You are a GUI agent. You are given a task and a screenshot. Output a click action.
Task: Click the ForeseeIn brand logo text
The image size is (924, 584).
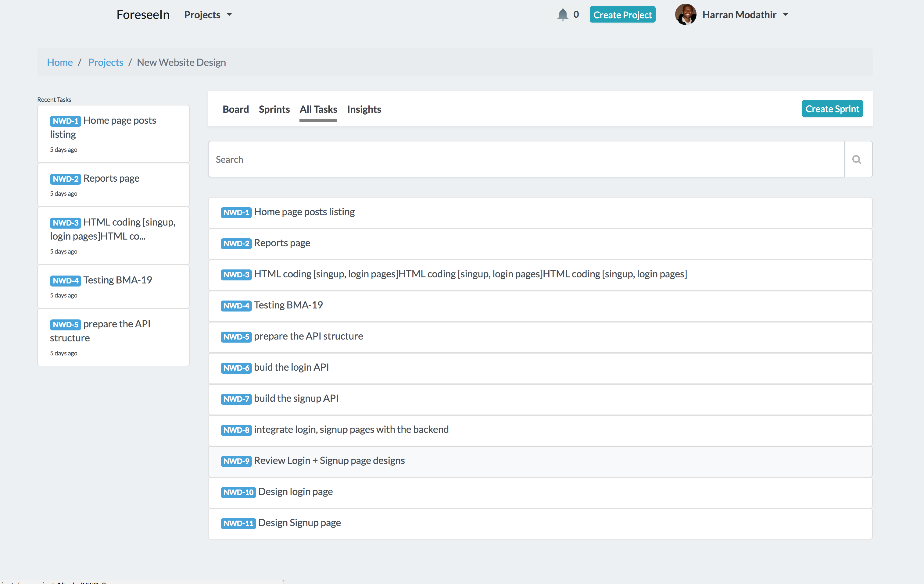point(143,15)
